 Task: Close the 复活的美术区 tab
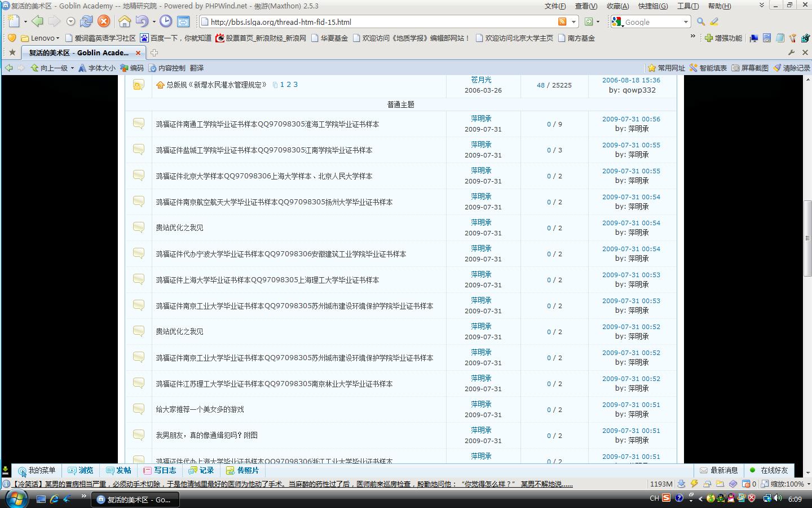pos(138,52)
